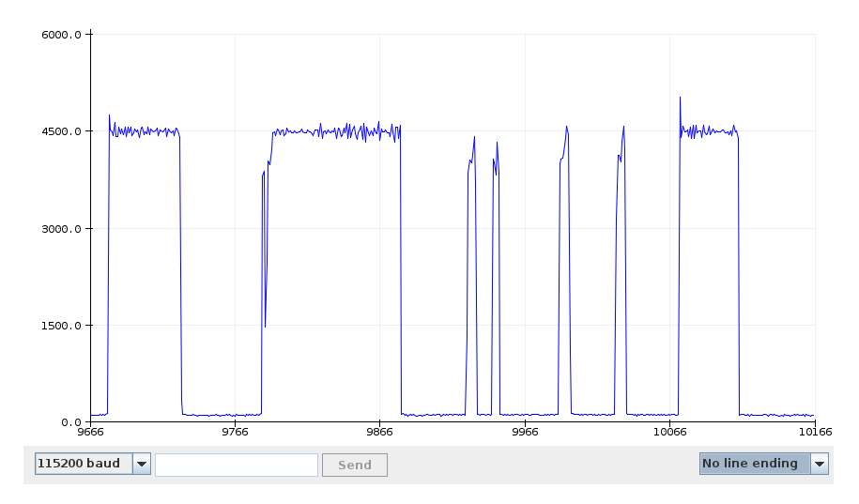Click the 0.0 y-axis label
Viewport: 859px width, 504px height.
point(70,422)
